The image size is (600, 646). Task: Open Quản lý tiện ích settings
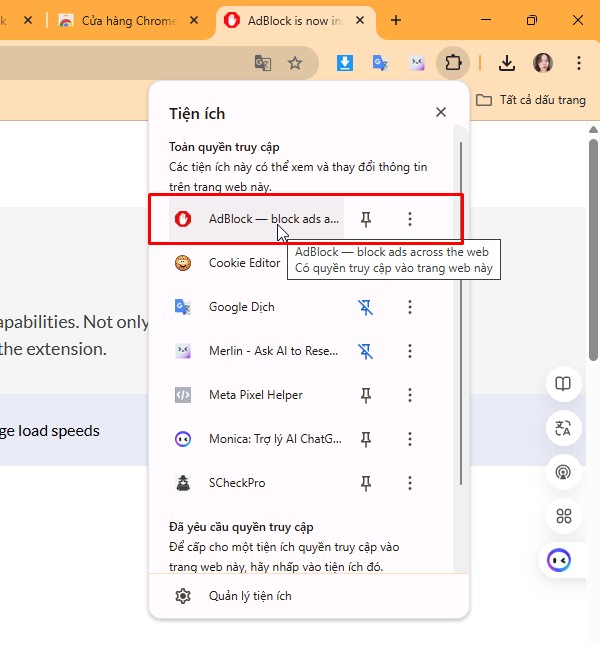pyautogui.click(x=250, y=596)
